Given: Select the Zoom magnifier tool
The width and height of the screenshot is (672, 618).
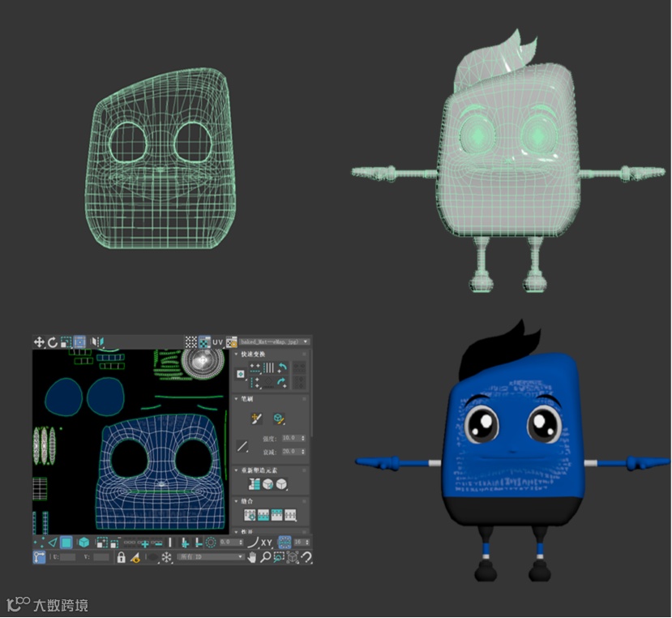Looking at the screenshot, I should click(x=265, y=557).
